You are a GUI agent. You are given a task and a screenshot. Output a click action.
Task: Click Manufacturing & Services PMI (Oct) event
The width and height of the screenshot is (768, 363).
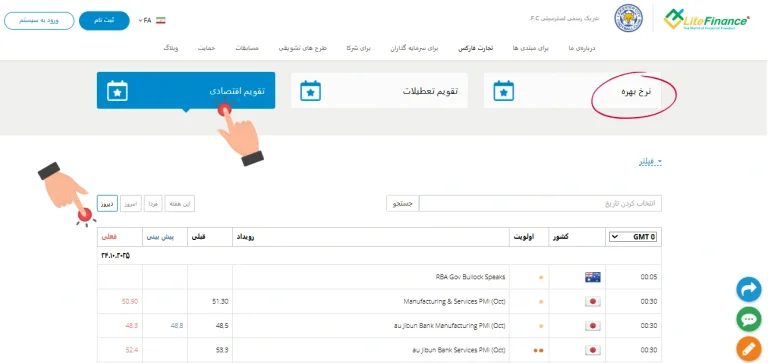pyautogui.click(x=454, y=302)
